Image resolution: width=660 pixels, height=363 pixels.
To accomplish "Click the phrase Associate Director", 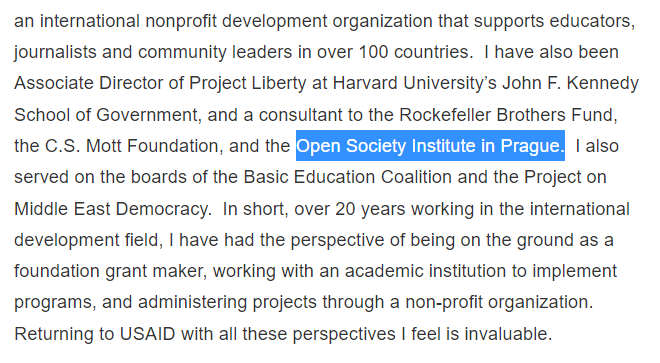I will pos(89,83).
